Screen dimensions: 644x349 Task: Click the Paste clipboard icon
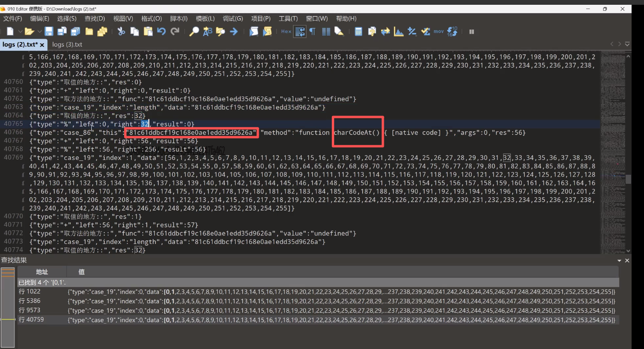(x=148, y=32)
